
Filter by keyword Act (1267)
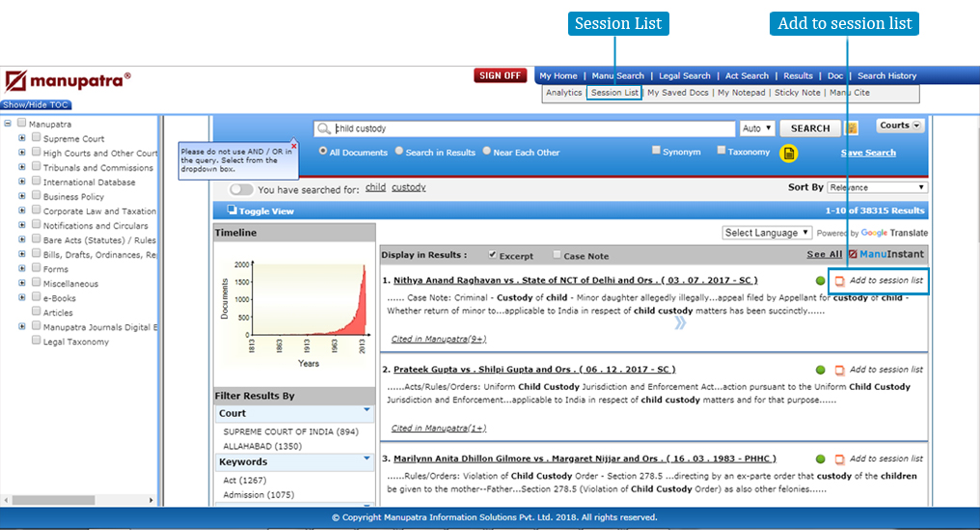pos(244,480)
